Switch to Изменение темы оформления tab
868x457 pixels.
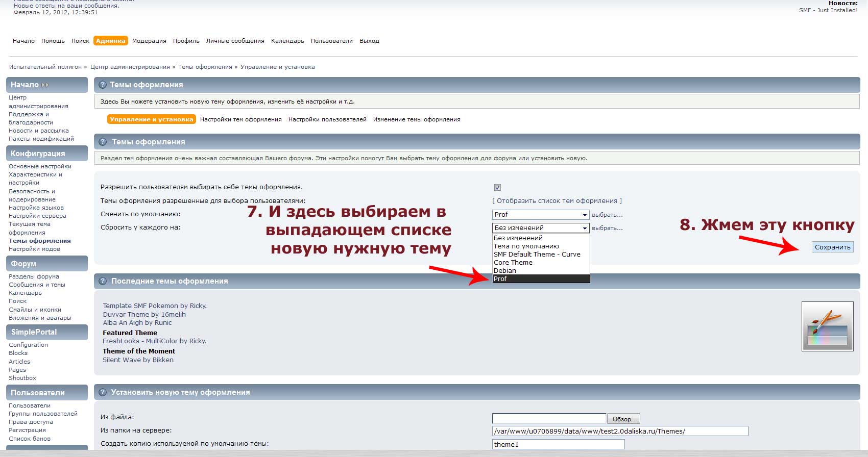coord(417,119)
